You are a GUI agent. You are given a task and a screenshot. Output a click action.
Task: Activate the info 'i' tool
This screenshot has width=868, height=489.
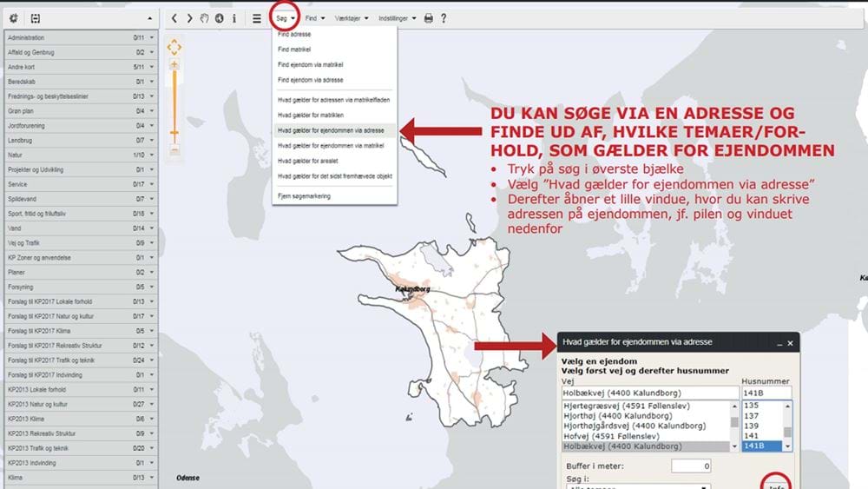(x=233, y=18)
